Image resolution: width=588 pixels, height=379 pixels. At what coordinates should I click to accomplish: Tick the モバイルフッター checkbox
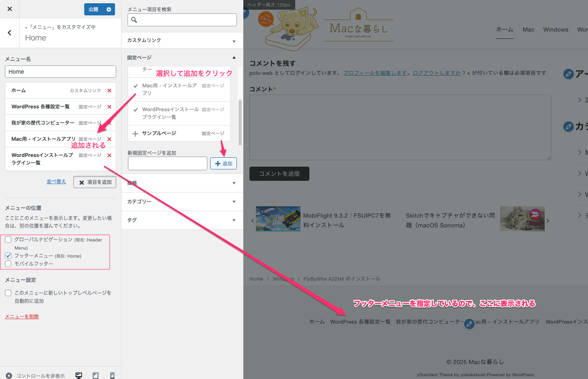8,264
